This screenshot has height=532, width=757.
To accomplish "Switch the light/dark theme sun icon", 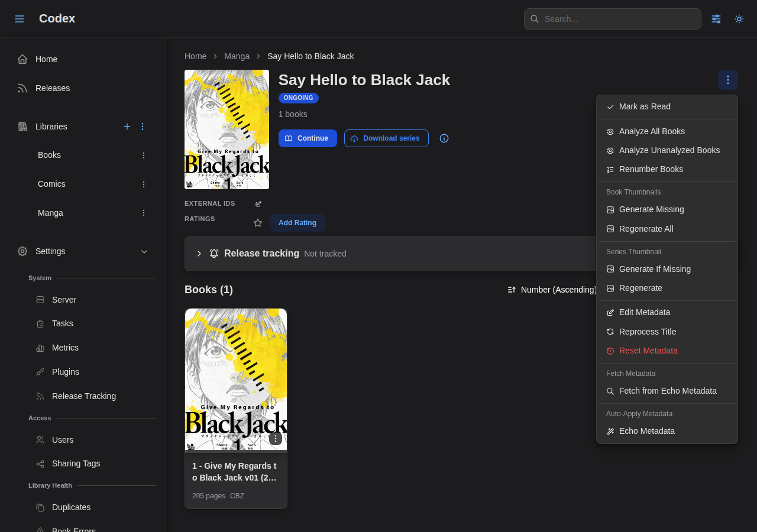I will pos(739,19).
